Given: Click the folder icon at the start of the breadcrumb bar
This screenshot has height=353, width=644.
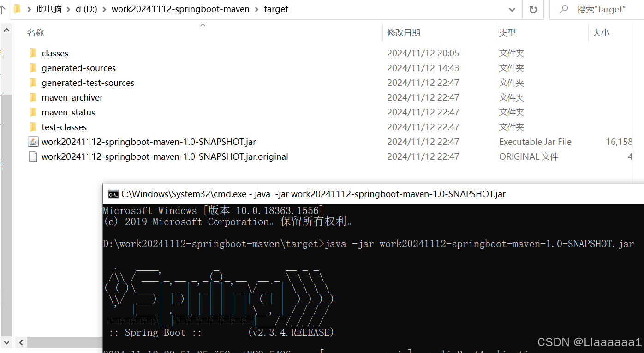Looking at the screenshot, I should [x=17, y=9].
